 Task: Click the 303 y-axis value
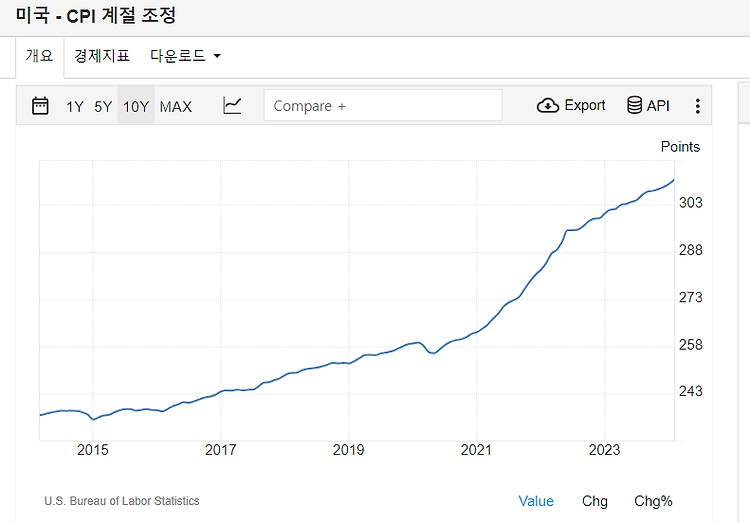[691, 203]
